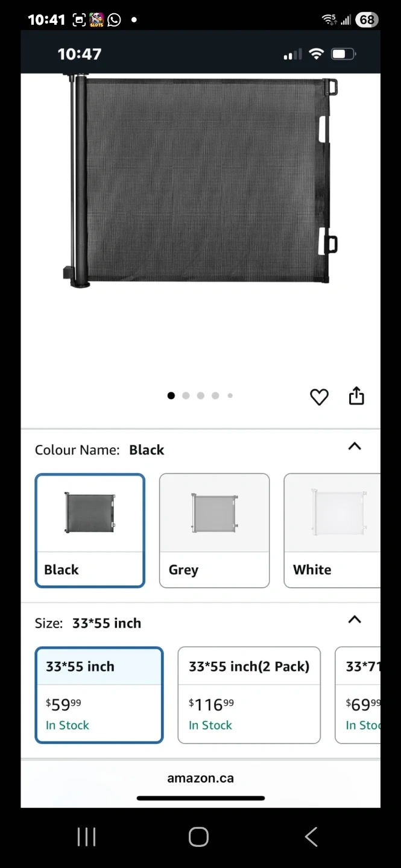The height and width of the screenshot is (868, 401).
Task: Tap the amazon.ca address bar
Action: coord(200,778)
